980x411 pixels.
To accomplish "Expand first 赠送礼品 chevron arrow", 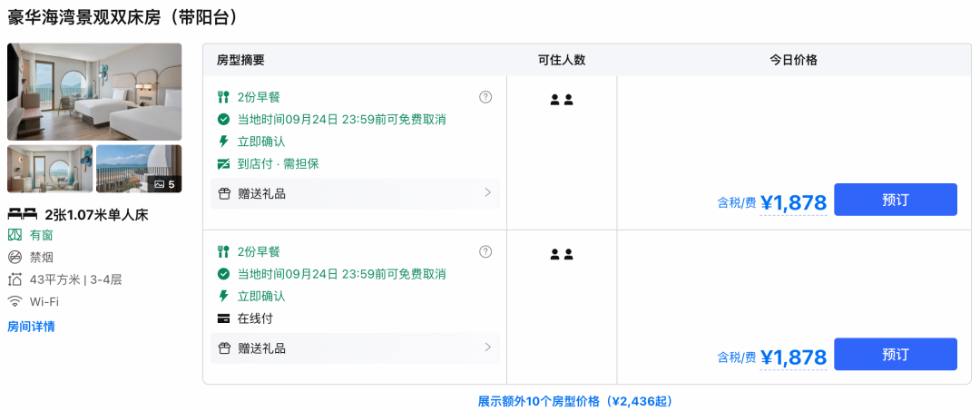I will pyautogui.click(x=488, y=192).
